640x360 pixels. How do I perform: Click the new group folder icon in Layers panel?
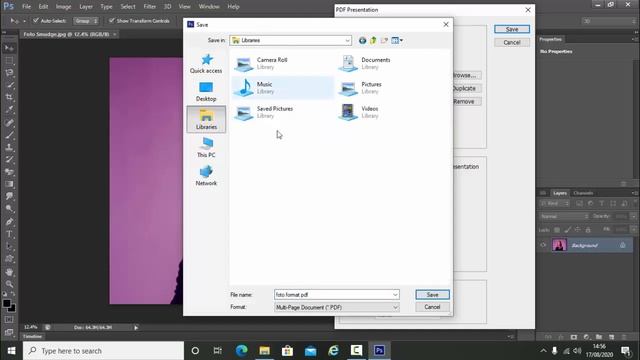599,337
